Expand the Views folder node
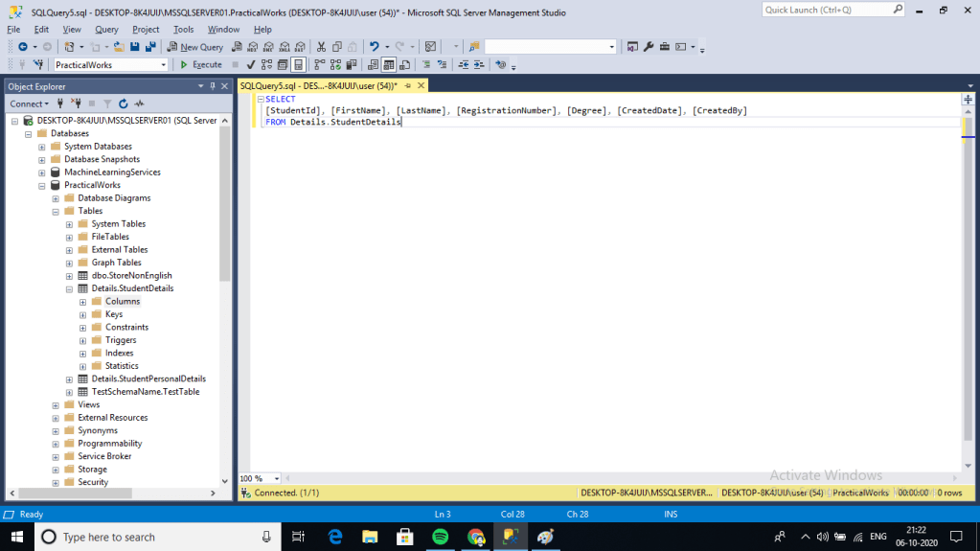The height and width of the screenshot is (551, 980). click(56, 404)
